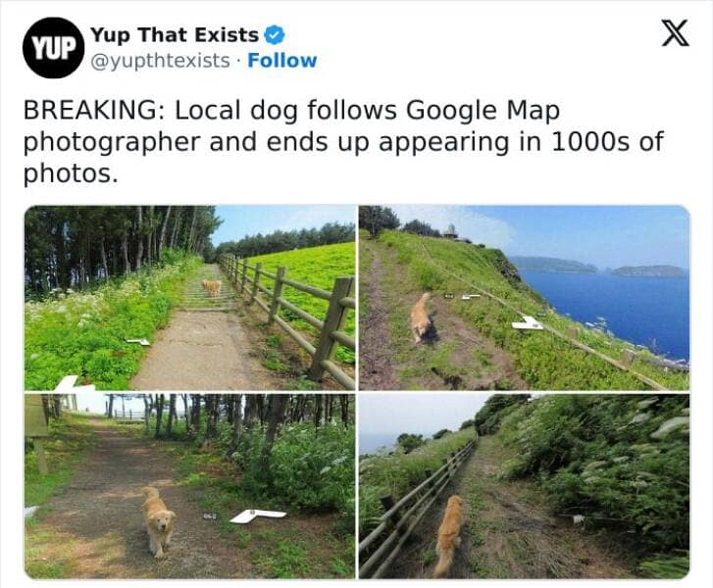
Task: Click the white Street View arrow on the forest trail
Action: [257, 515]
